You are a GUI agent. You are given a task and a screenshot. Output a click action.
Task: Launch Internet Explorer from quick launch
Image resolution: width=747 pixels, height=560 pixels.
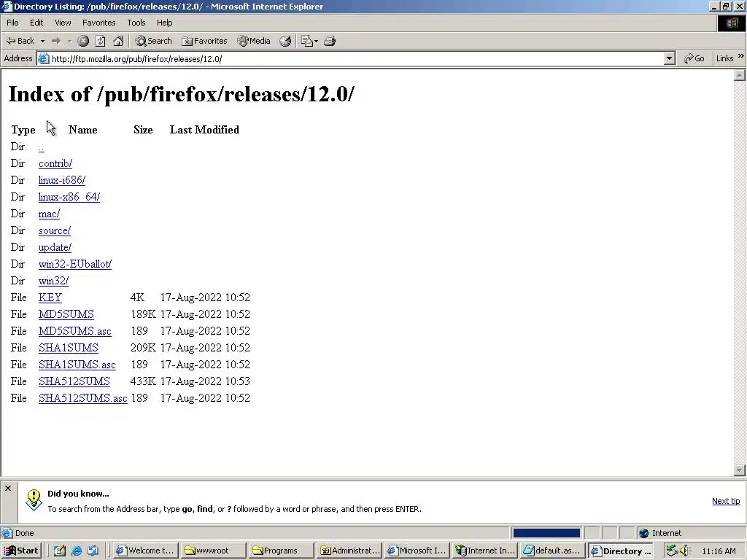point(76,551)
